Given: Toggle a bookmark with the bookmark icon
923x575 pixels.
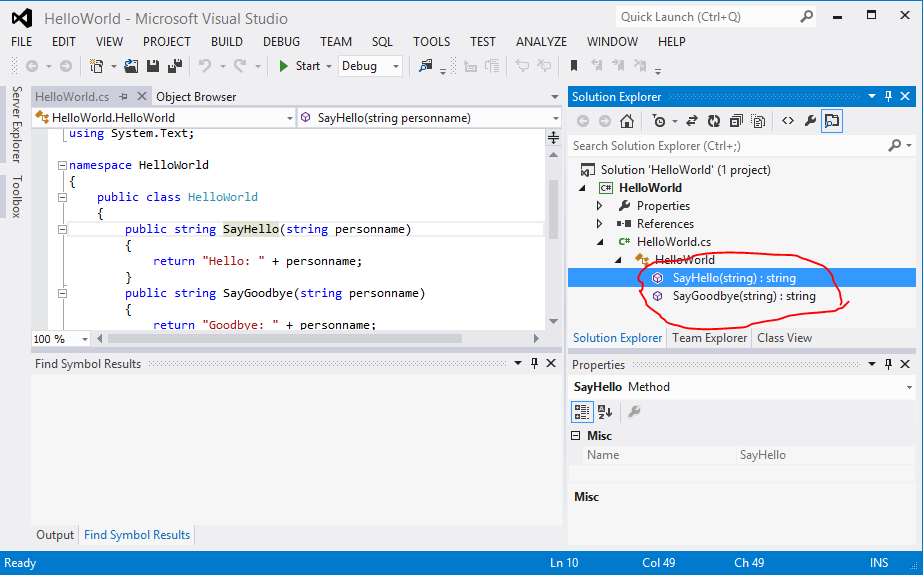Looking at the screenshot, I should click(574, 66).
